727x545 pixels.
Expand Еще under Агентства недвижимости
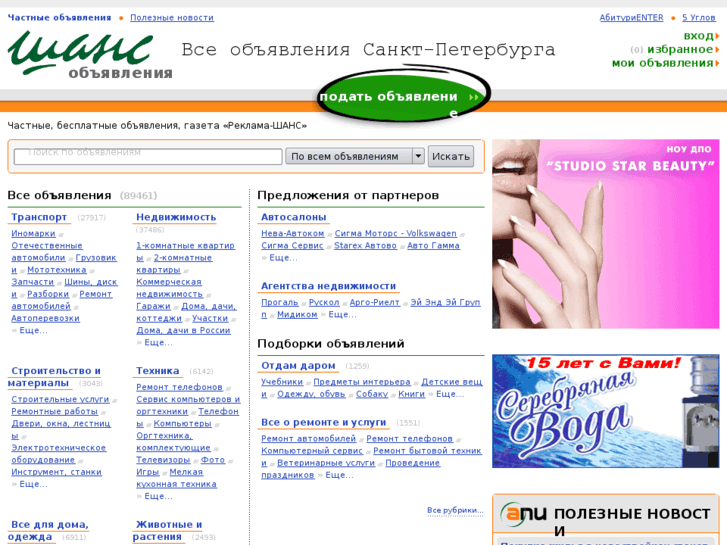coord(342,314)
